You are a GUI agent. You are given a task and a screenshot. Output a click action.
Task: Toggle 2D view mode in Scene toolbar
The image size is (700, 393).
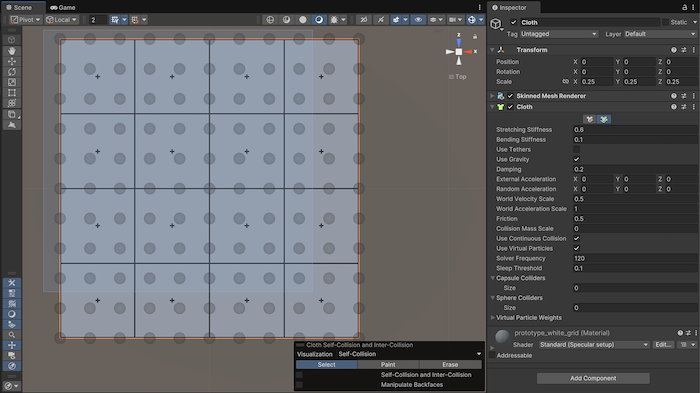tap(364, 20)
